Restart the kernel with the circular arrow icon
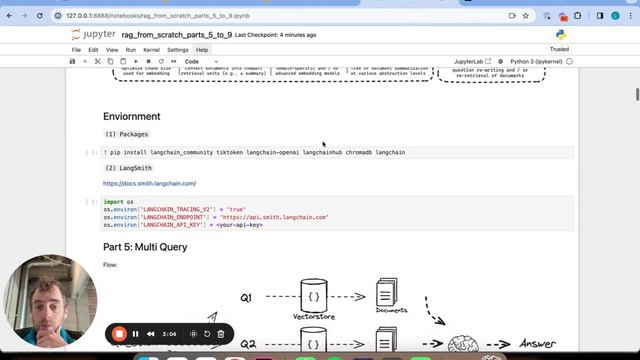Image resolution: width=640 pixels, height=360 pixels. coord(161,62)
